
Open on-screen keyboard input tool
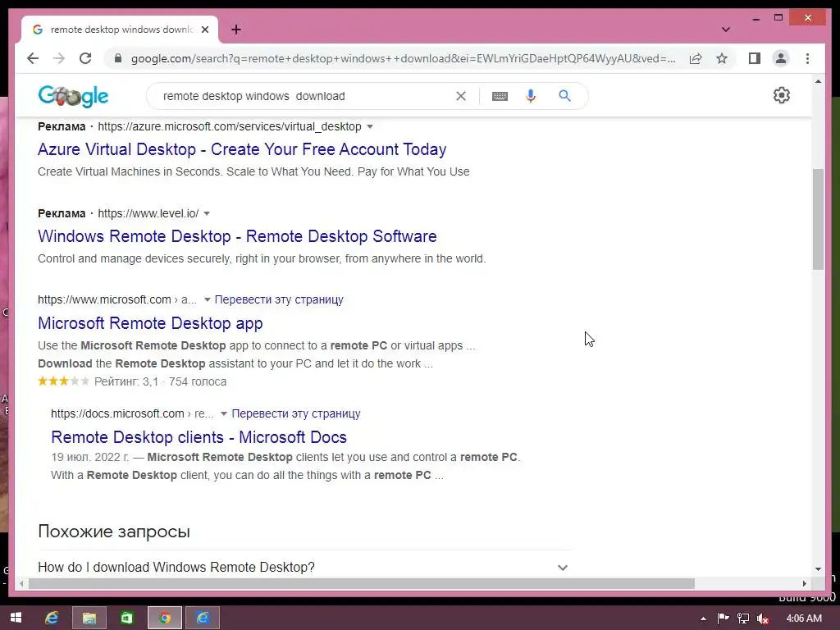tap(500, 97)
